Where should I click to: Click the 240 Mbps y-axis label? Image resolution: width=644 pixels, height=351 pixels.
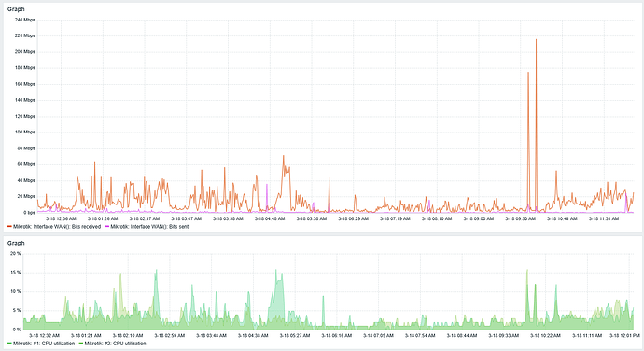click(x=25, y=20)
